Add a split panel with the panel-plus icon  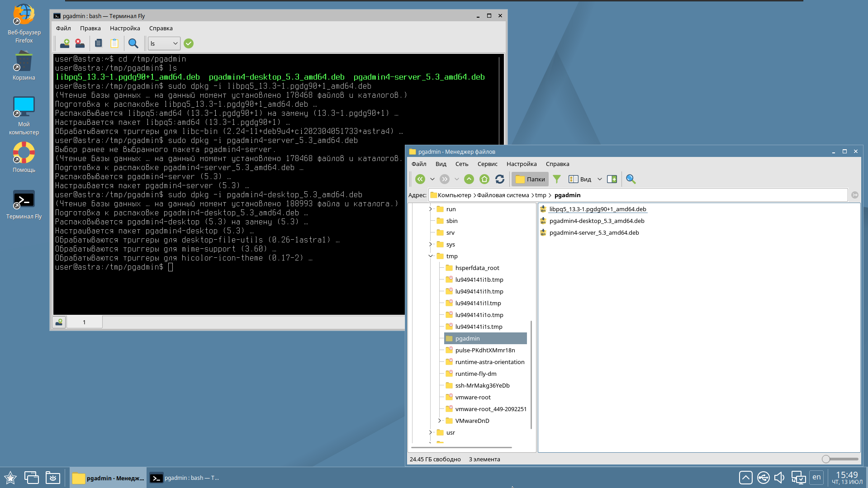[612, 179]
